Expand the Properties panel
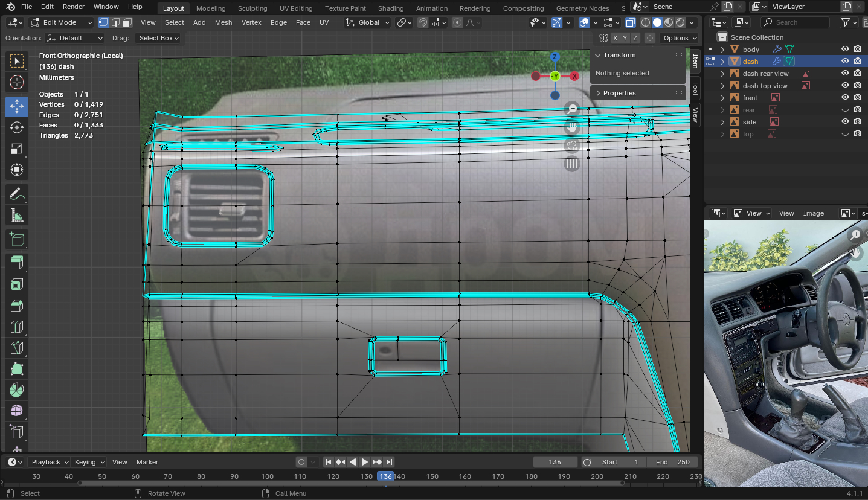The image size is (868, 500). coord(619,93)
